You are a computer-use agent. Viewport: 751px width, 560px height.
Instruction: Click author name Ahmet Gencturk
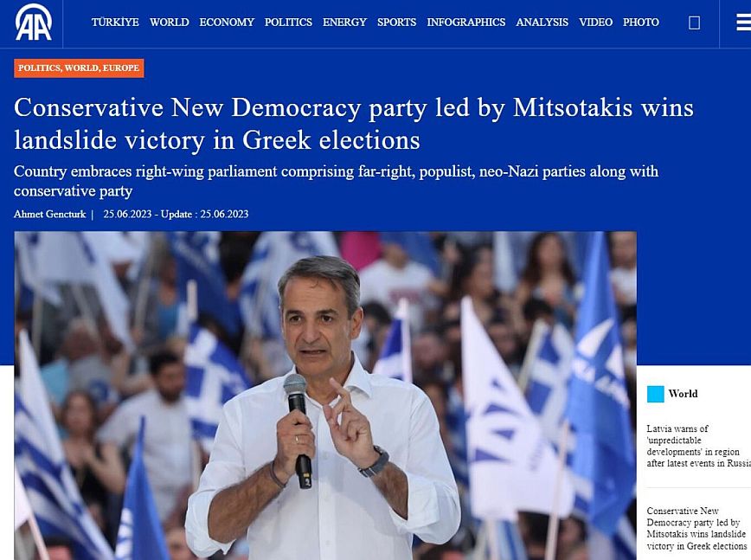pyautogui.click(x=50, y=214)
